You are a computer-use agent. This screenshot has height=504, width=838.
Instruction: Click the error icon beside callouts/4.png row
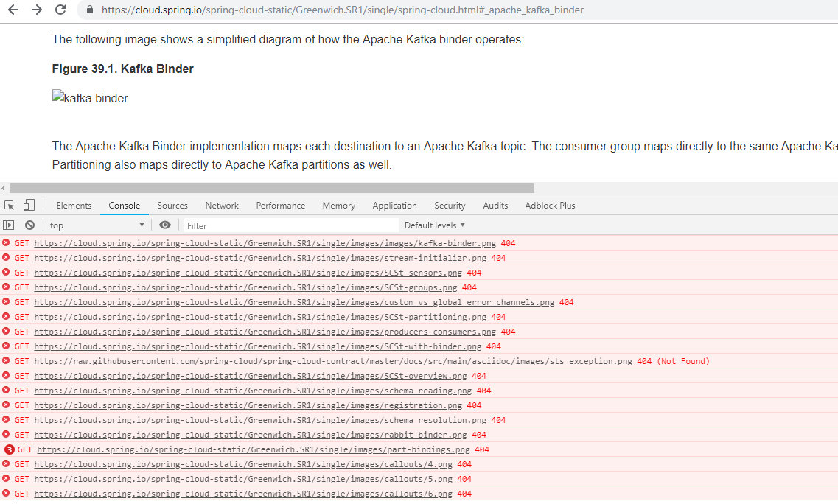coord(6,464)
